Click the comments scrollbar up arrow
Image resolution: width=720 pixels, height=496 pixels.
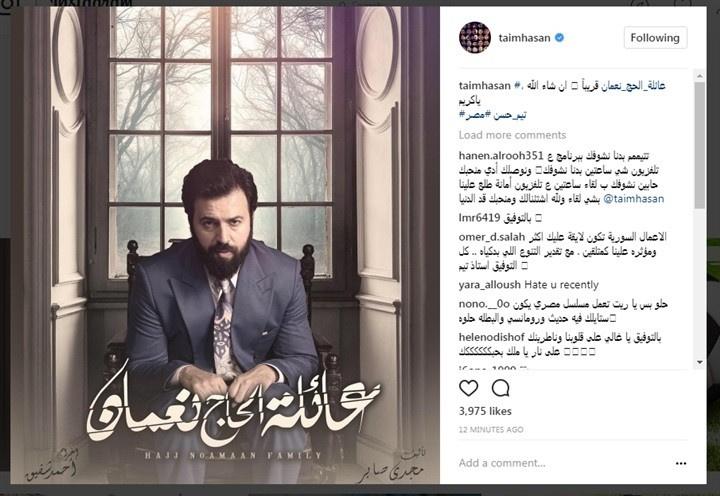coord(700,76)
